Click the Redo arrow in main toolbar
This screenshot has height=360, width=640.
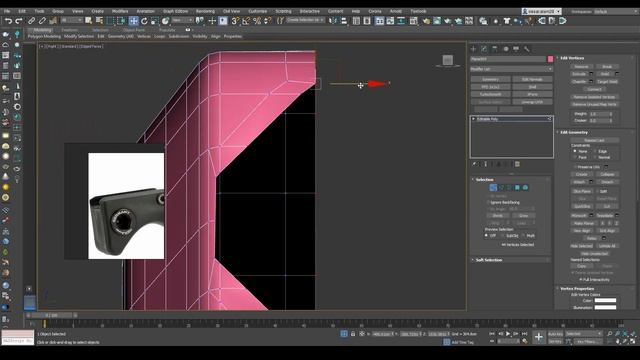pyautogui.click(x=19, y=20)
